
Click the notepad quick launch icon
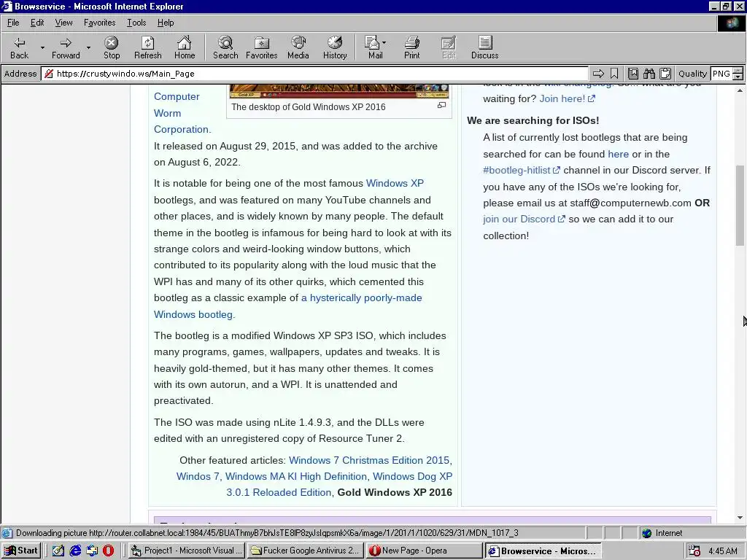click(x=58, y=551)
